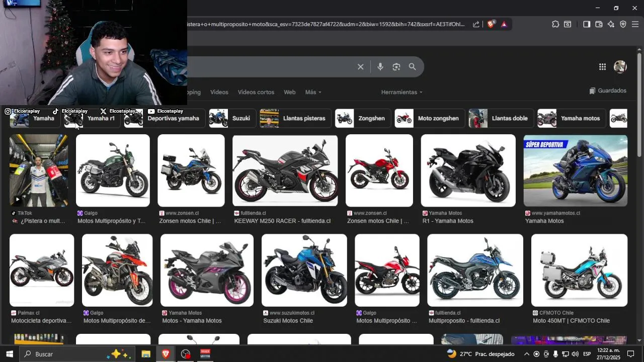This screenshot has height=362, width=644.
Task: Open the red Zonsen motorcycle image
Action: point(379,170)
